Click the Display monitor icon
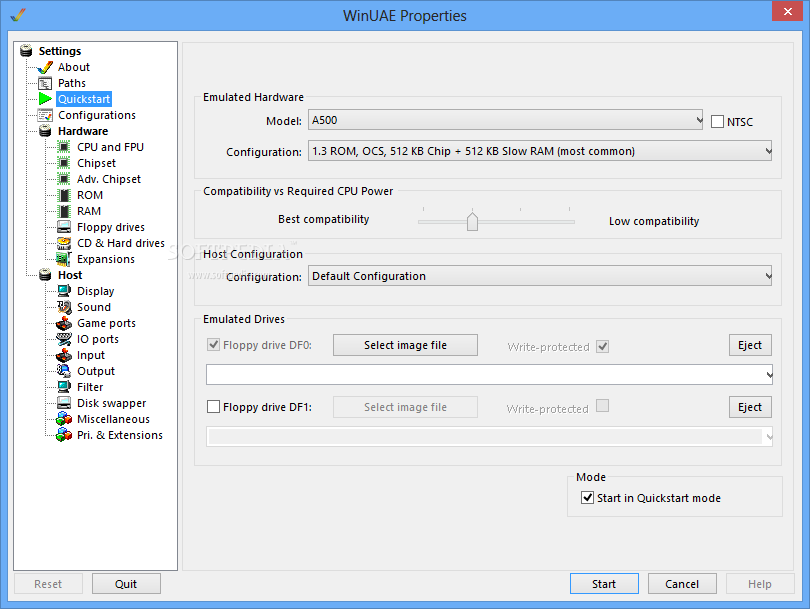Image resolution: width=810 pixels, height=609 pixels. pyautogui.click(x=64, y=291)
